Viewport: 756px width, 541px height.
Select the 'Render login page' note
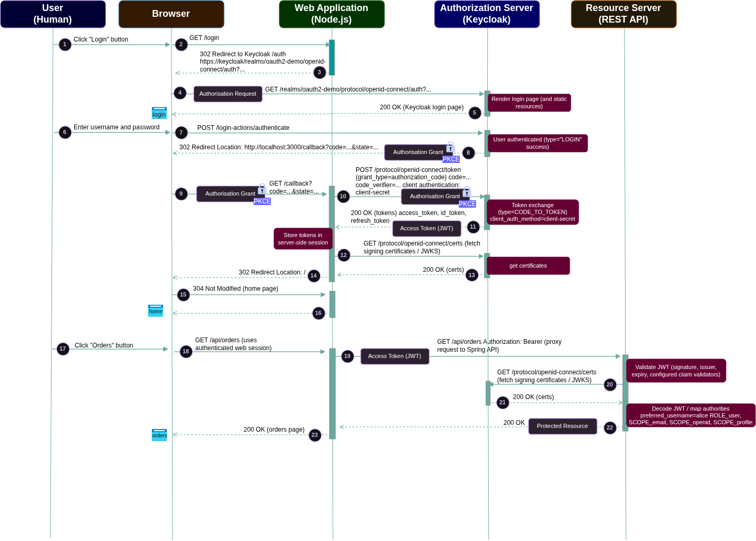point(529,103)
